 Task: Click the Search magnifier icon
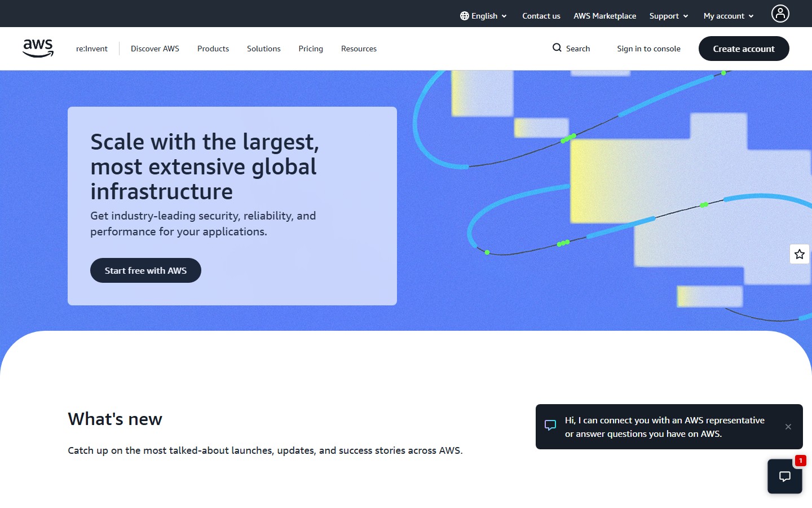point(557,48)
